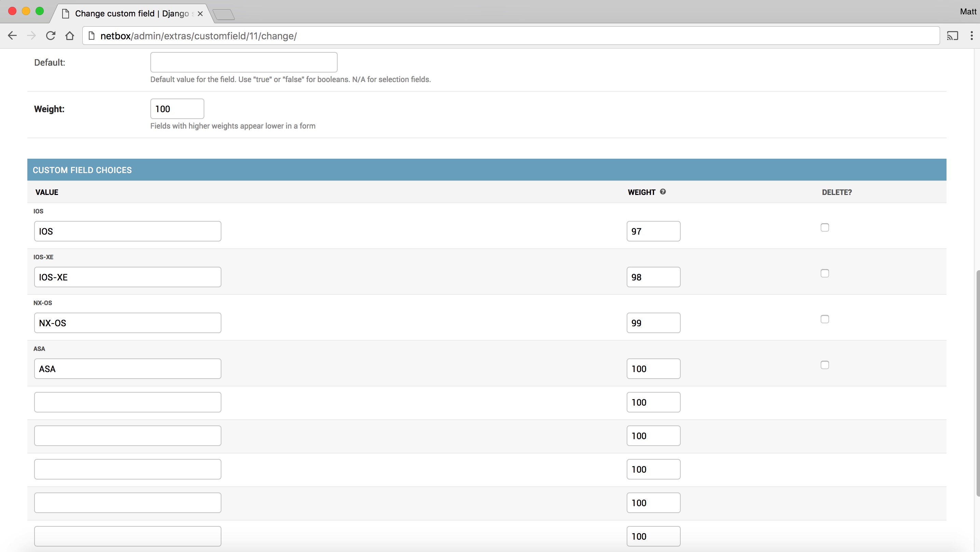Click the browser back arrow
This screenshot has width=980, height=552.
[13, 36]
